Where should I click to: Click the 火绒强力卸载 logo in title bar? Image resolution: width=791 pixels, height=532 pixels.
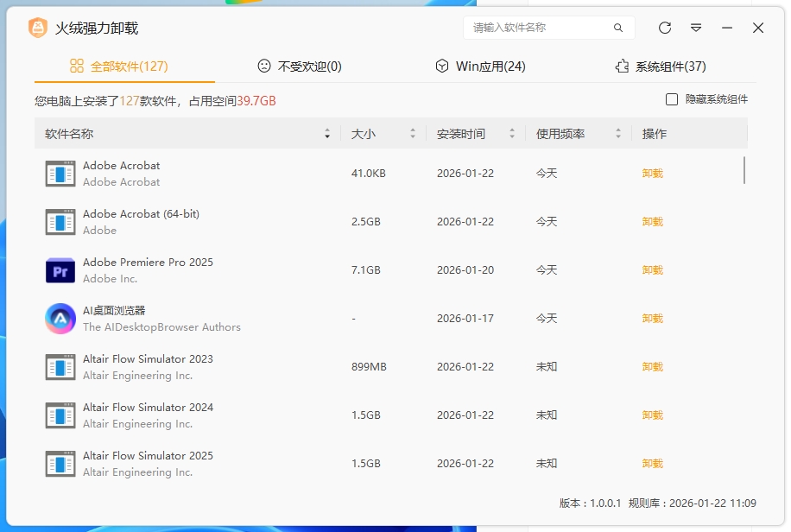tap(36, 27)
